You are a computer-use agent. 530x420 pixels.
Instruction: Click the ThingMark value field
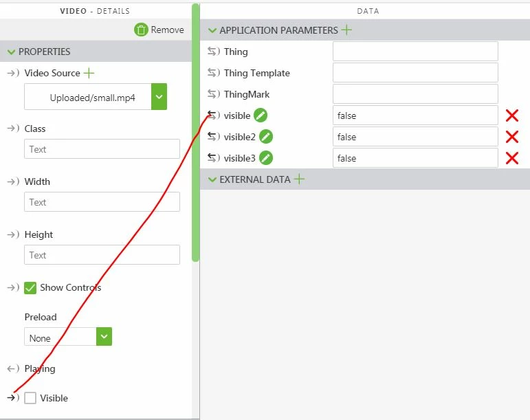point(415,94)
